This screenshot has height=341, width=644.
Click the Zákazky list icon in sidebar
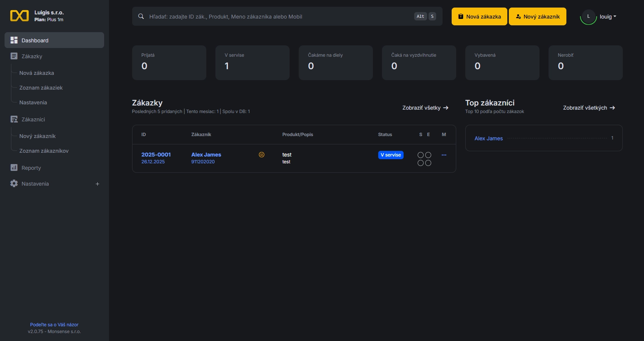point(14,56)
